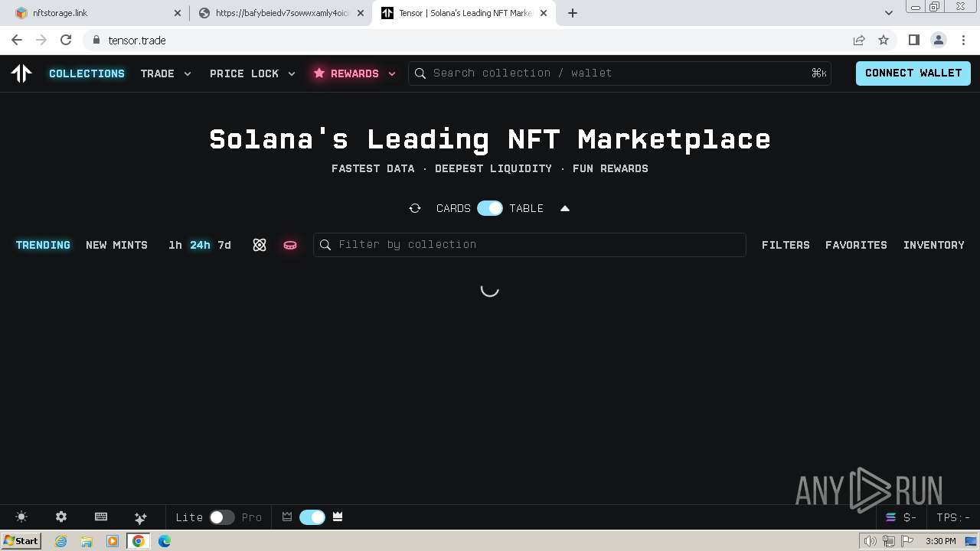
Task: Click the refresh data icon beside CARDS
Action: click(x=415, y=208)
